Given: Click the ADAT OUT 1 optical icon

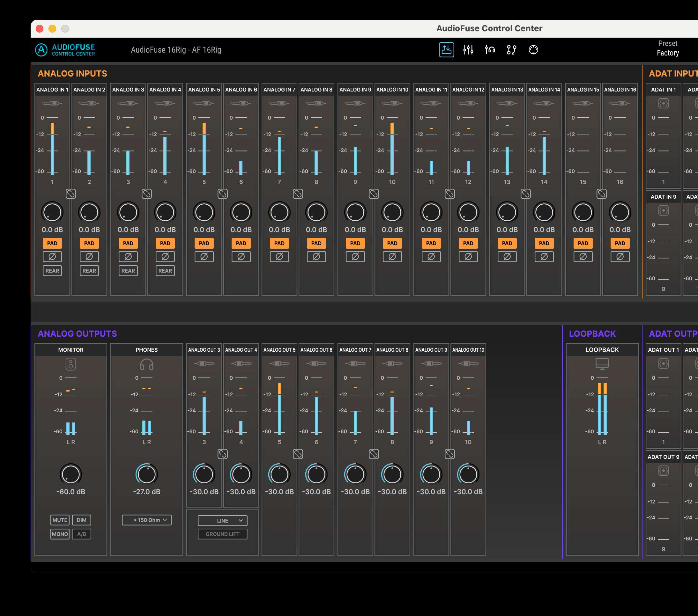Looking at the screenshot, I should click(663, 363).
